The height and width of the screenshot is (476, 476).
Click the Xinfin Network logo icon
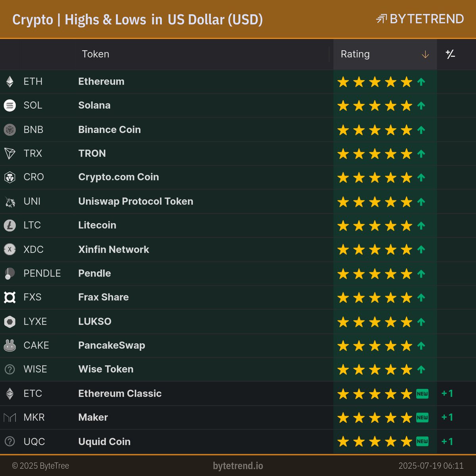coord(10,250)
